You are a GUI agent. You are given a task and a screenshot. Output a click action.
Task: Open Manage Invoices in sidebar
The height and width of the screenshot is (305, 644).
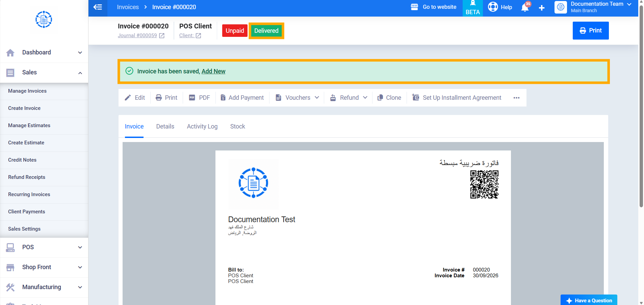pyautogui.click(x=44, y=91)
